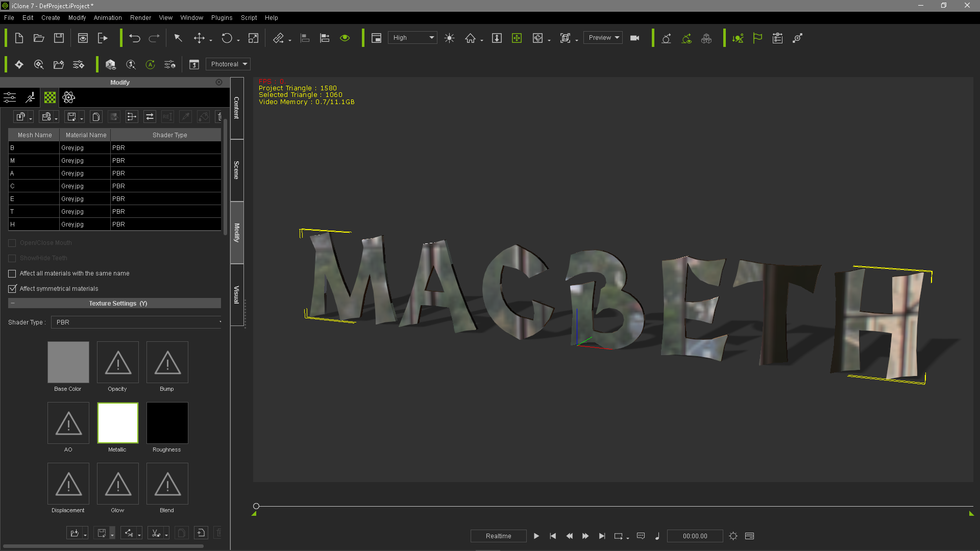Click the timeline playhead marker
The width and height of the screenshot is (980, 551).
click(256, 506)
